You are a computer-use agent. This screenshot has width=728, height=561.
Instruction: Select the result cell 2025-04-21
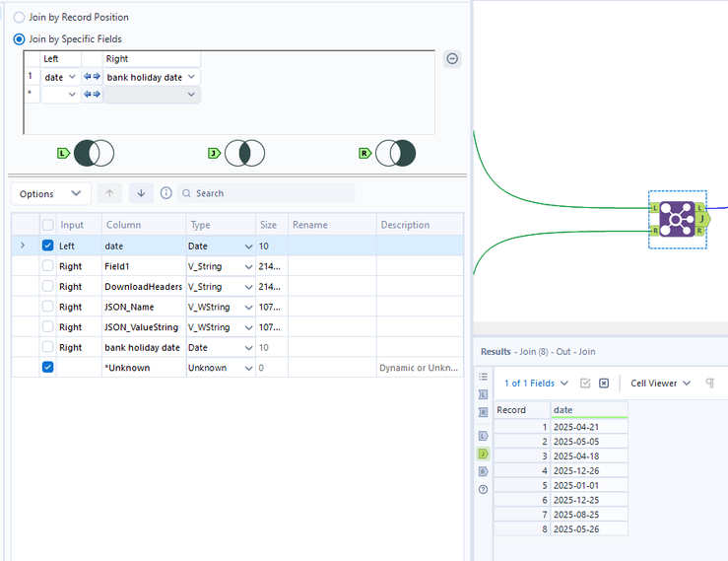(x=589, y=427)
